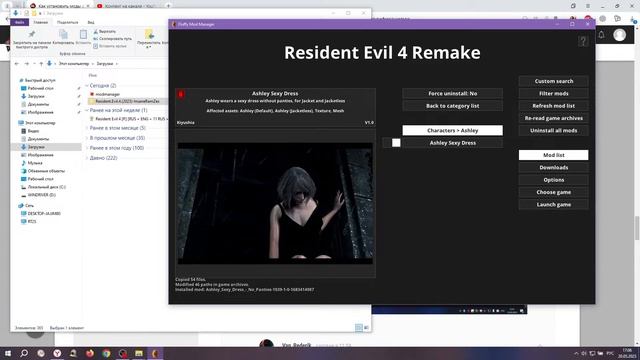640x360 pixels.
Task: Click Copy path in Explorer ribbon
Action: (x=112, y=39)
